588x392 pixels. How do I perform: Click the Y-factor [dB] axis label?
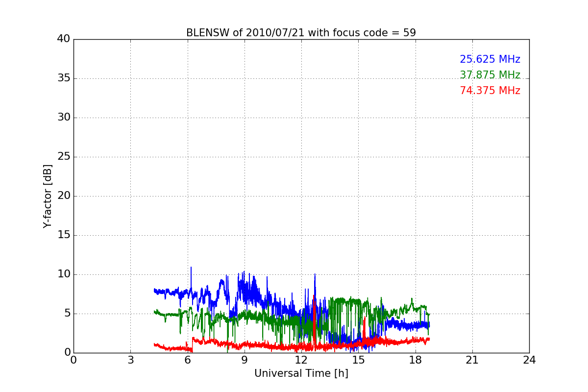coord(48,196)
